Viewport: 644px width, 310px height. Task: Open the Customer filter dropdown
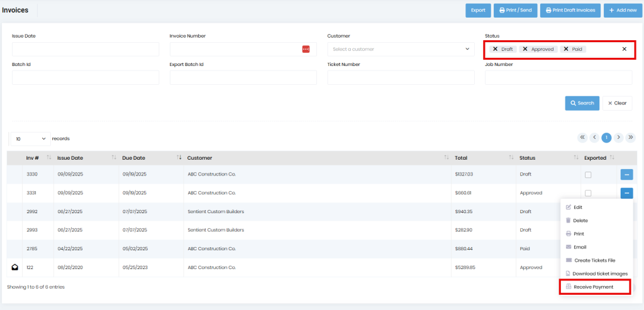point(399,49)
